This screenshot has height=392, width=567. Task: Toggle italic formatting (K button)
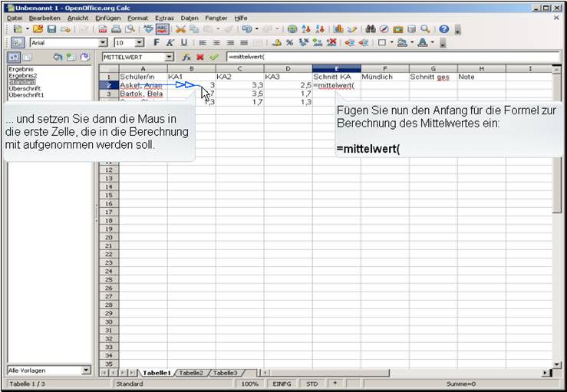point(170,43)
